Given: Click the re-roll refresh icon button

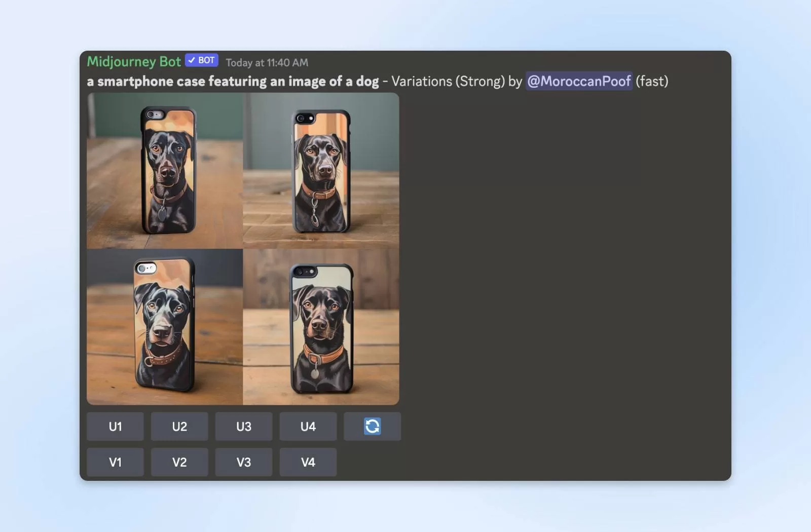Looking at the screenshot, I should coord(372,426).
